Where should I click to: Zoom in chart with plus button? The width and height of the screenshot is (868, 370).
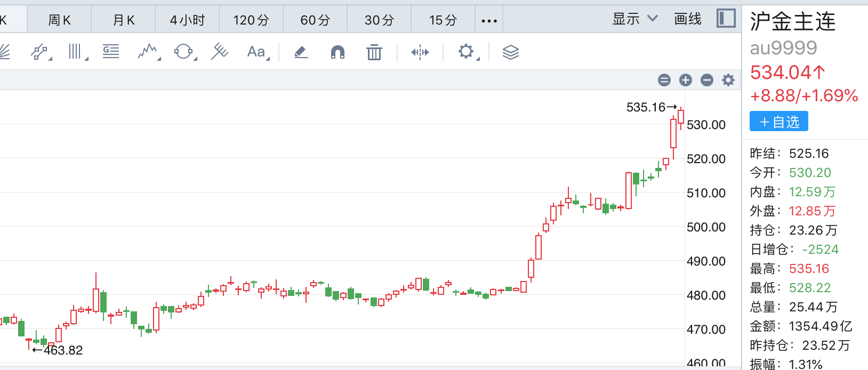[x=686, y=80]
